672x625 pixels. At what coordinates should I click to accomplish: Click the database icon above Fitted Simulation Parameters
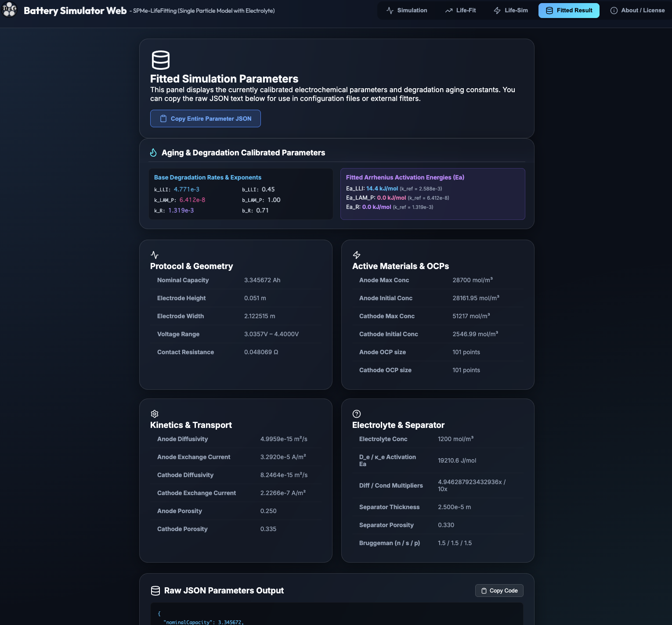click(x=161, y=60)
